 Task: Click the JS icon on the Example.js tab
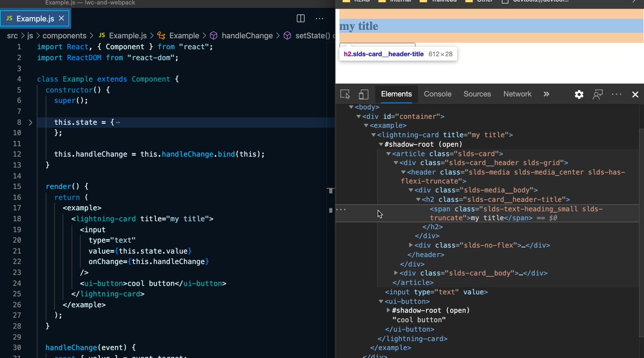point(9,18)
